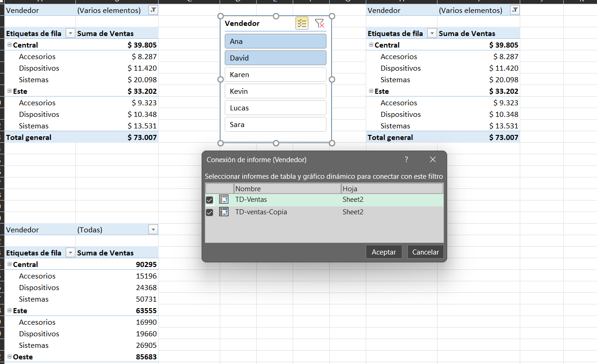Click the TD-Ventas pivot table icon
The width and height of the screenshot is (597, 364).
pos(224,200)
